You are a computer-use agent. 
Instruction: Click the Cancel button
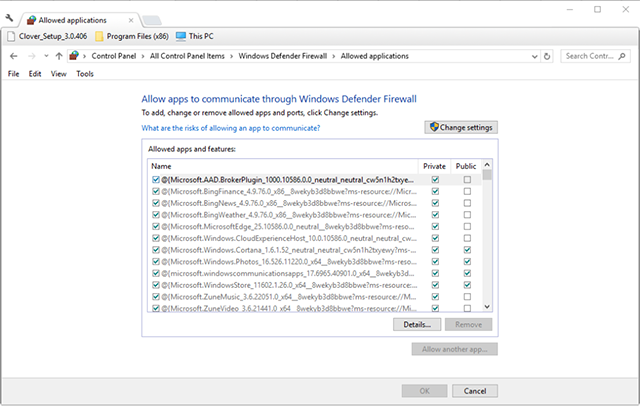pos(475,391)
